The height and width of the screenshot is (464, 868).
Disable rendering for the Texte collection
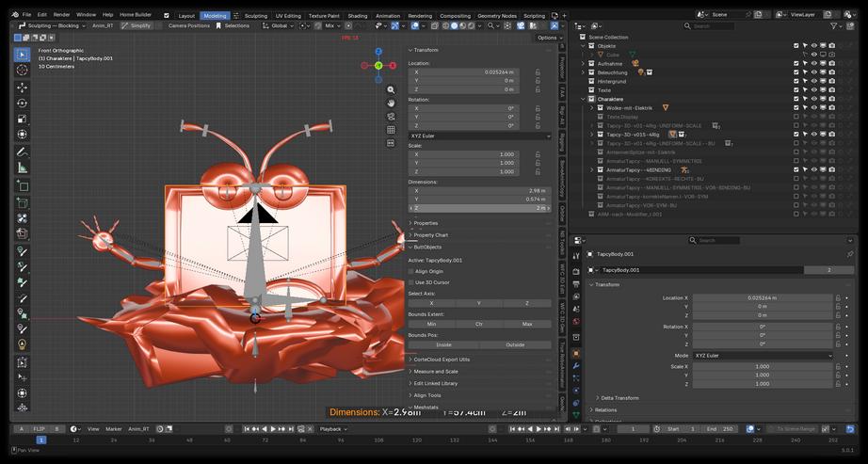[x=832, y=90]
